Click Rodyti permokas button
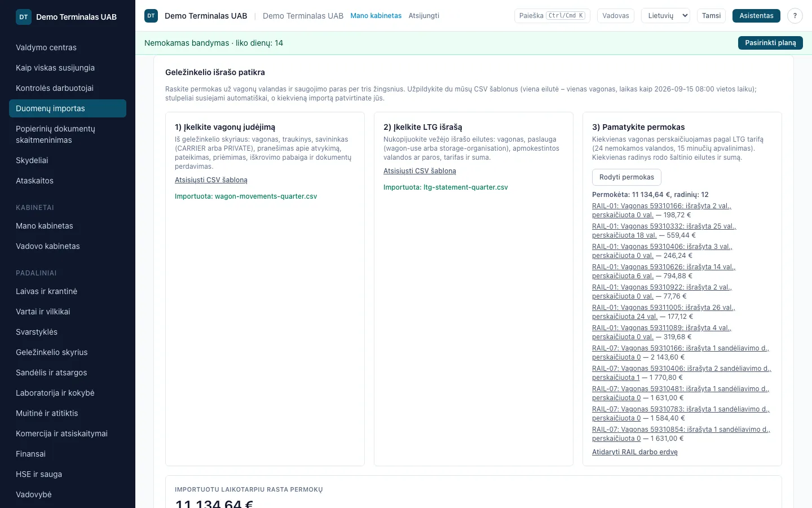The image size is (812, 508). click(626, 177)
